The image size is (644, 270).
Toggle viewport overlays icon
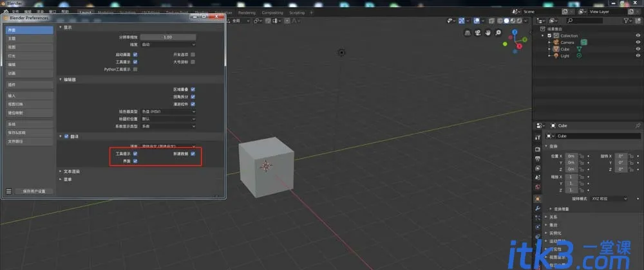[x=477, y=21]
